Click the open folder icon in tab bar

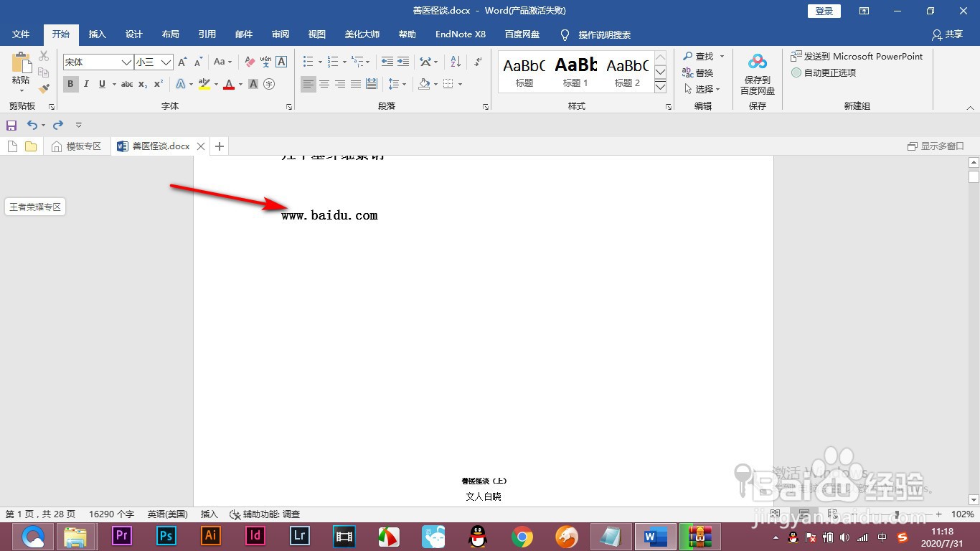click(31, 146)
